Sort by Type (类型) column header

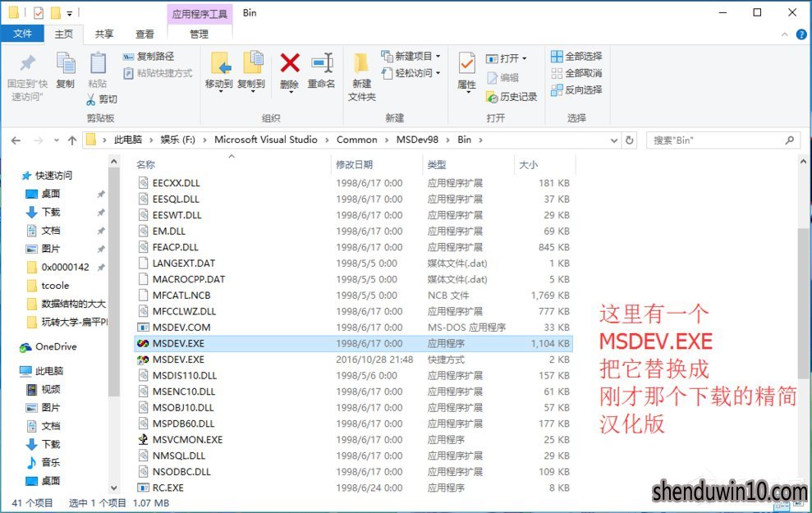pos(437,165)
